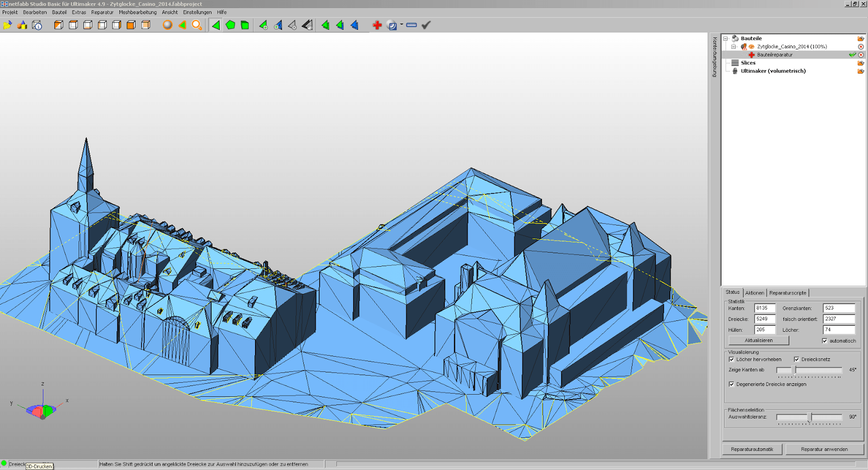Viewport: 868px width, 470px height.
Task: Open the Meshbearbeitung menu
Action: [x=137, y=12]
